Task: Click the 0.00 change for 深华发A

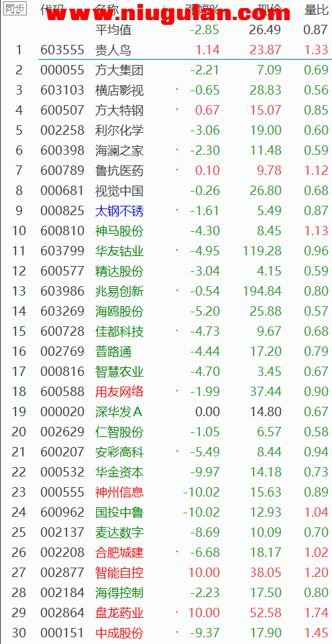Action: click(207, 412)
